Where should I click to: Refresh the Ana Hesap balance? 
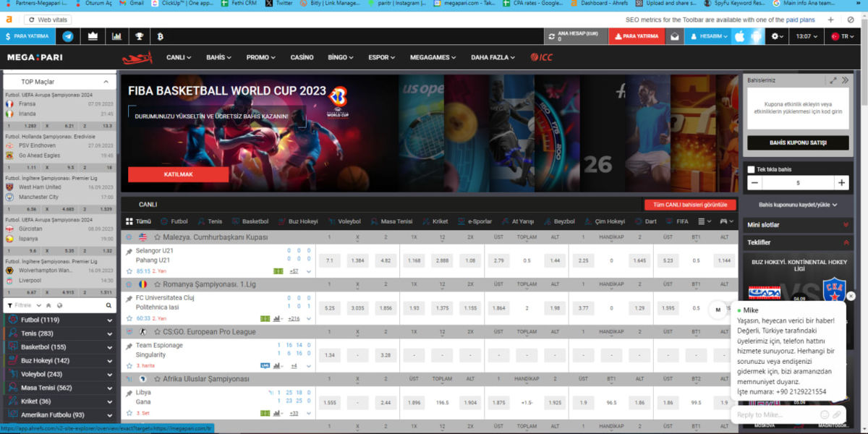(x=551, y=36)
